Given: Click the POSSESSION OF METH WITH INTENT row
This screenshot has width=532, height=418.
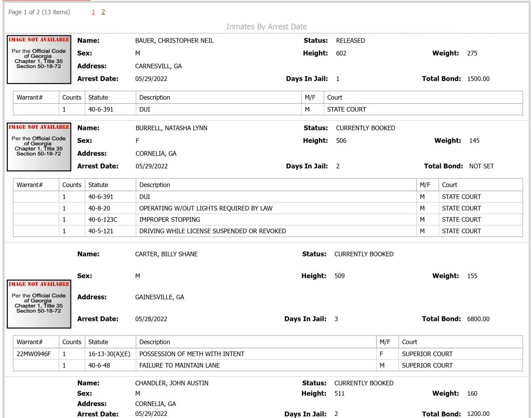Looking at the screenshot, I should 268,354.
